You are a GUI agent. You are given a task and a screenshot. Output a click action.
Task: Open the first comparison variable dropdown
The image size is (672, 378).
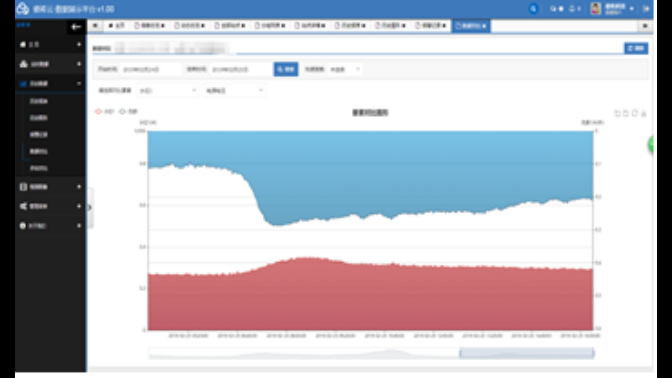pos(167,90)
